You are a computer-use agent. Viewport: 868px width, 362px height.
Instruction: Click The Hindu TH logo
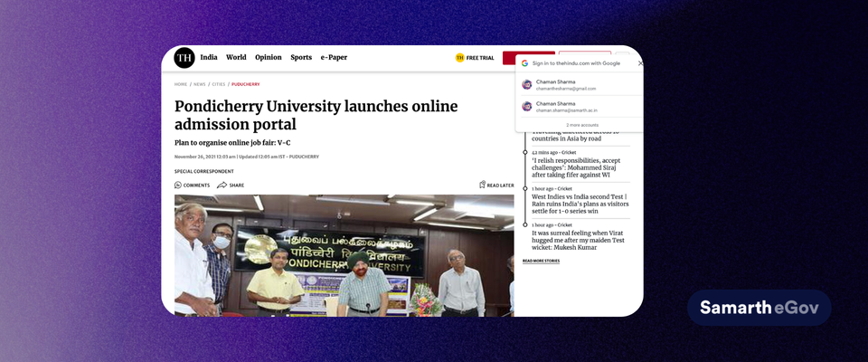(184, 58)
